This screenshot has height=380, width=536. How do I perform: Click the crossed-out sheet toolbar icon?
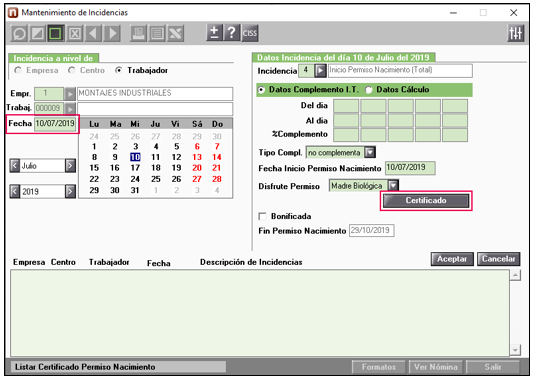(x=176, y=33)
